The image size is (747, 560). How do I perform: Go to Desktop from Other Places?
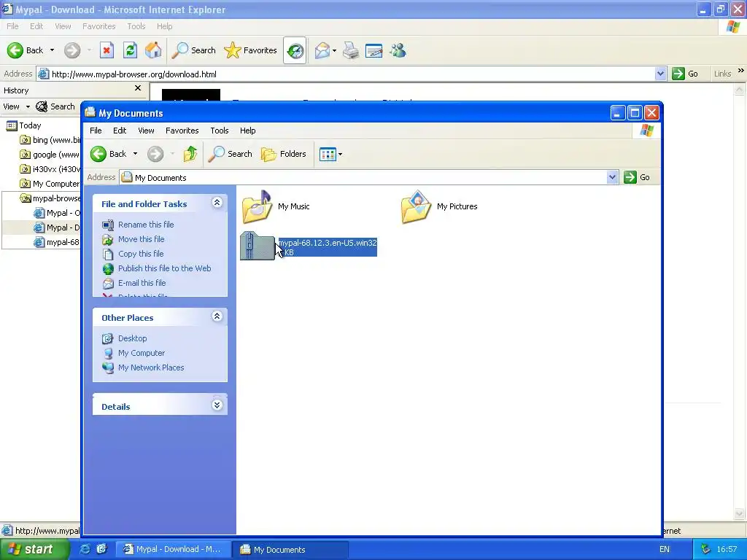click(x=133, y=338)
